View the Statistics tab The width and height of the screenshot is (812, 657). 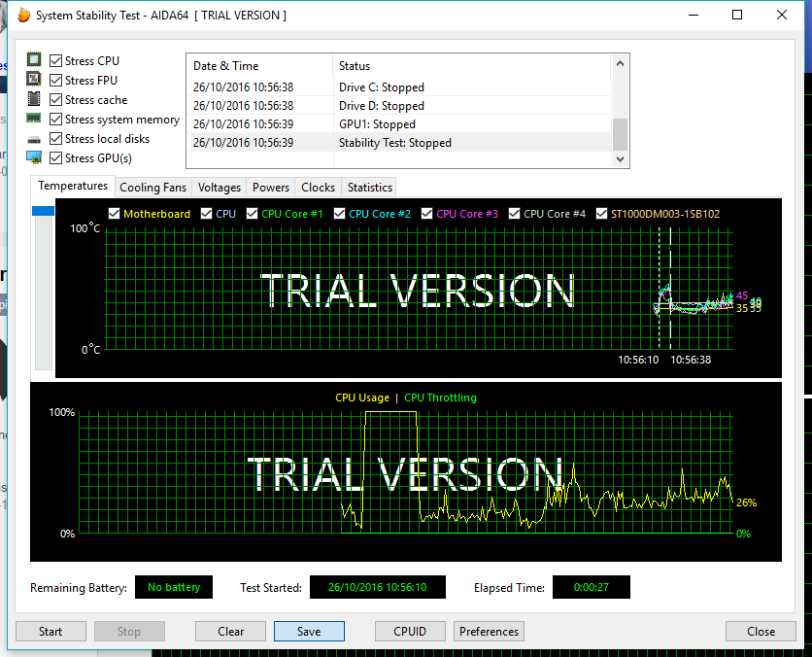(370, 187)
